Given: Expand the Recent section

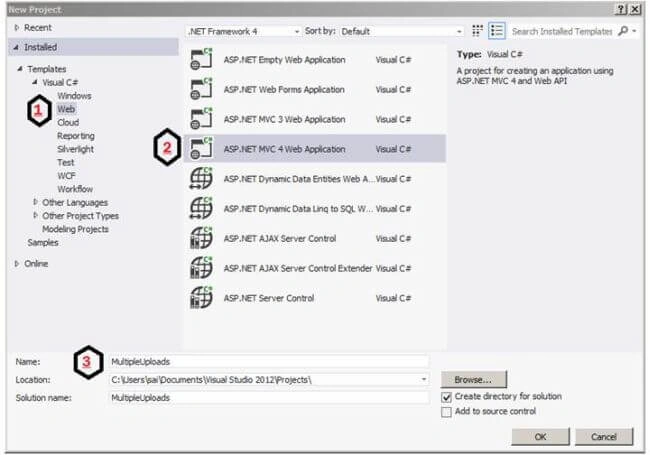Looking at the screenshot, I should pyautogui.click(x=17, y=28).
